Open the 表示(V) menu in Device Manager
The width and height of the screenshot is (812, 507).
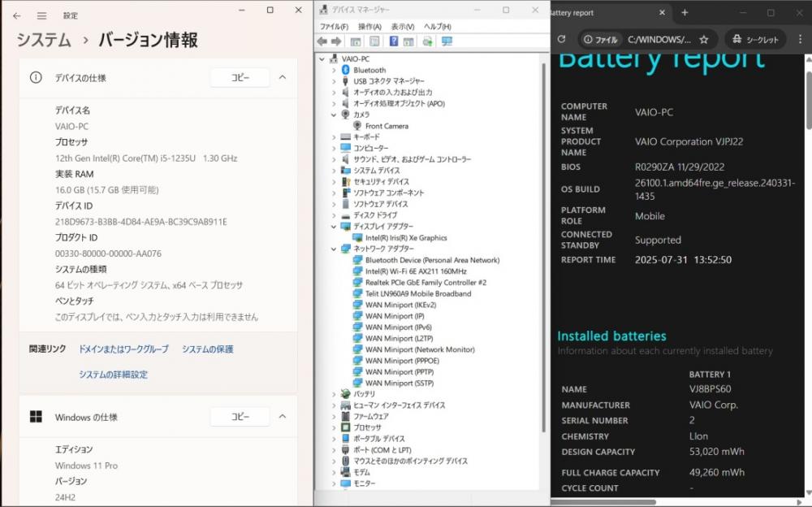tap(403, 27)
